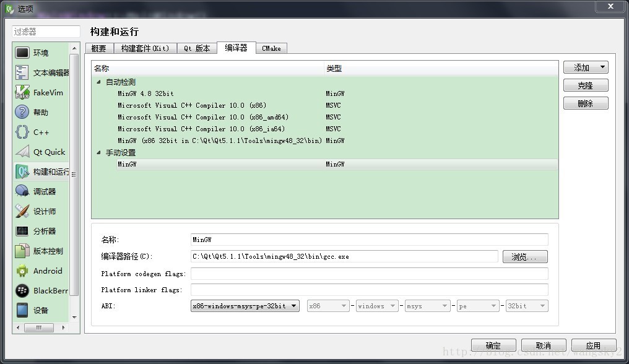Open the 调试器 debugger icon
The image size is (629, 364).
[22, 191]
